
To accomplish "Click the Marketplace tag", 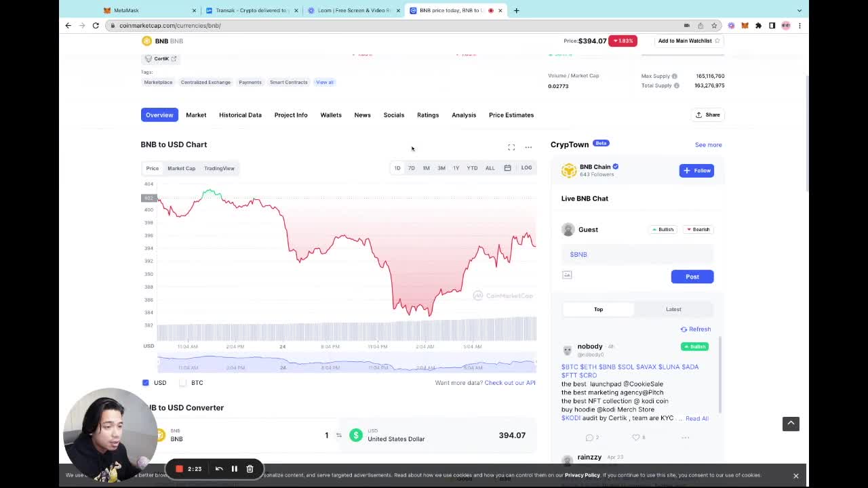I will (x=158, y=82).
